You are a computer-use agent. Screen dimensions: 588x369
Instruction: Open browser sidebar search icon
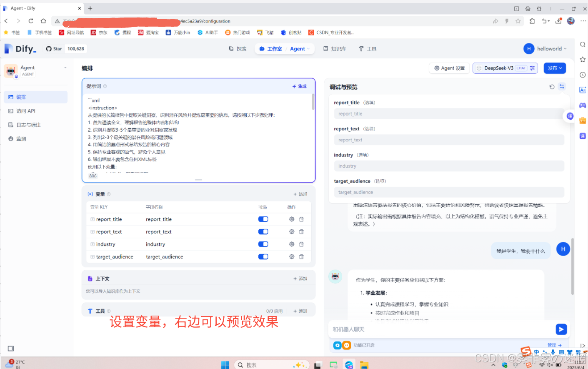click(x=583, y=45)
